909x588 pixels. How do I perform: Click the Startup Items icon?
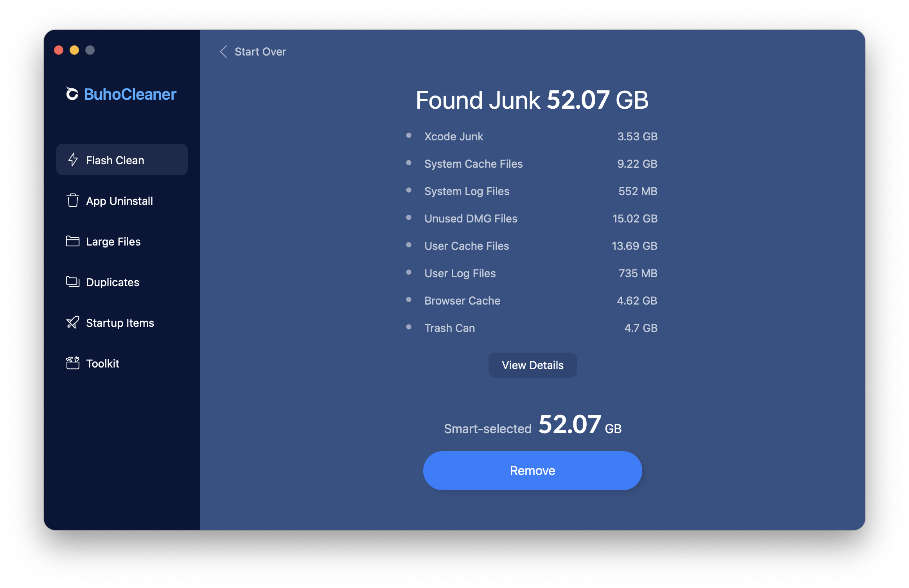[73, 323]
